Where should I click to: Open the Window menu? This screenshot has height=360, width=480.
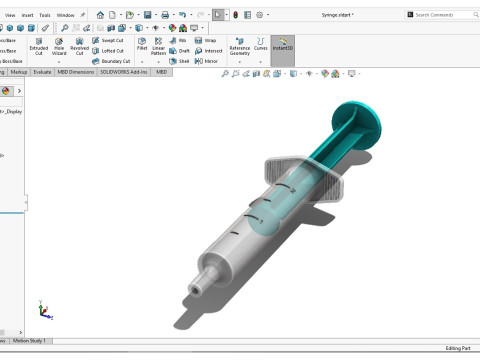65,15
